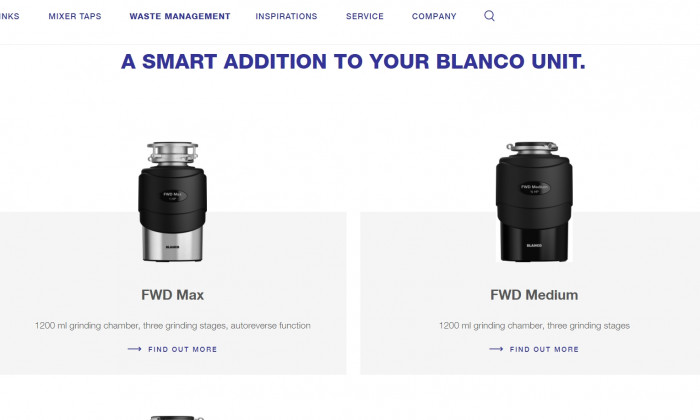Click the FWD Medium grinding stages description
The image size is (700, 420).
pyautogui.click(x=534, y=326)
